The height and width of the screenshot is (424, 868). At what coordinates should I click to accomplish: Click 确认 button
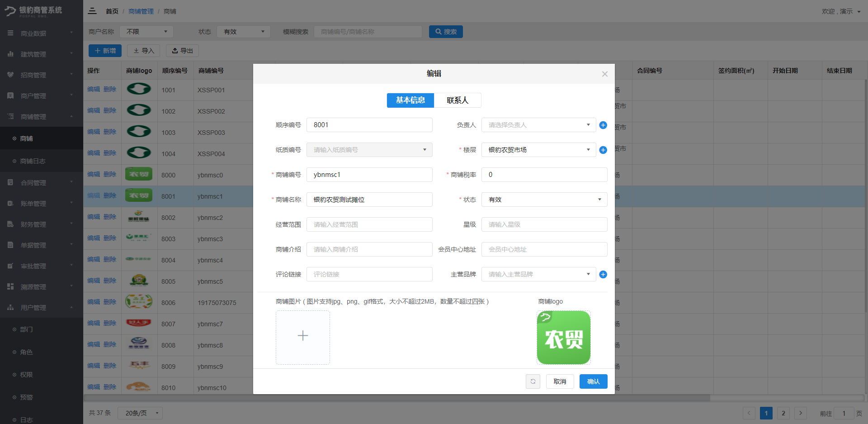[593, 381]
